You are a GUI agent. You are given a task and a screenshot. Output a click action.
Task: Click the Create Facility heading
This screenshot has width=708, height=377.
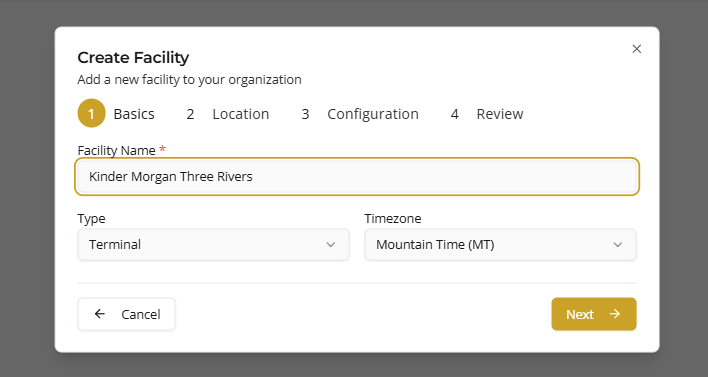click(x=133, y=58)
